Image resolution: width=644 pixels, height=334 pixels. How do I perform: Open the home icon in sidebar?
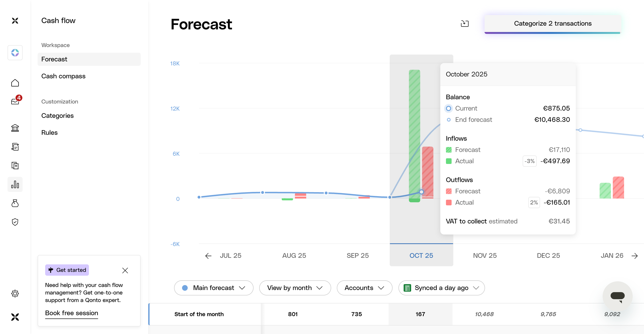(x=15, y=83)
